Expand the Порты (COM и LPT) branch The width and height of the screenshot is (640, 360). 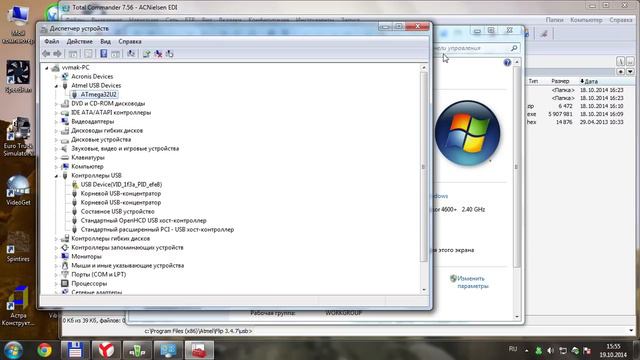56,275
